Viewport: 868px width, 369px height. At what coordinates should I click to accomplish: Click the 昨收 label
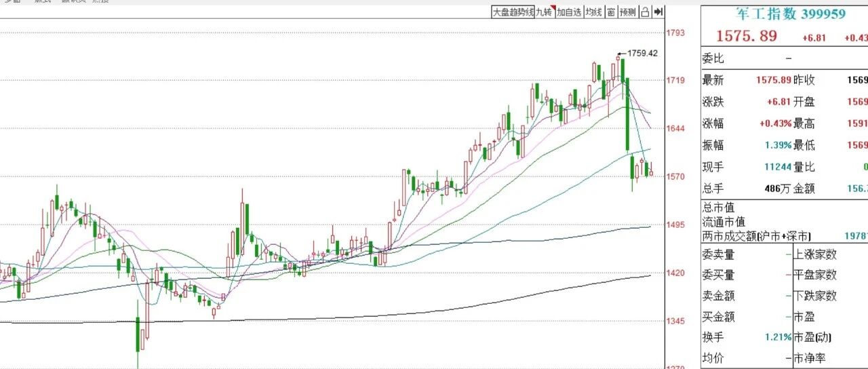[x=804, y=80]
